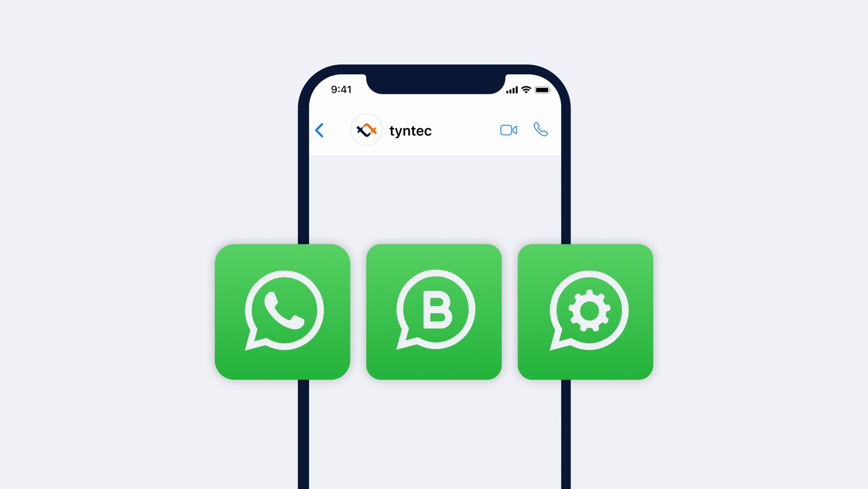The width and height of the screenshot is (868, 489).
Task: Go back to previous screen
Action: pyautogui.click(x=319, y=129)
